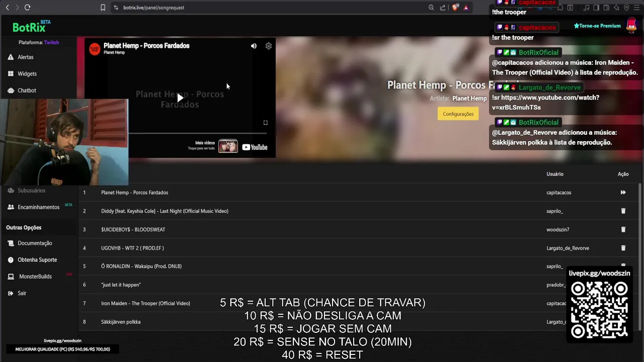
Task: Click the Torne-se Premium link
Action: click(597, 26)
